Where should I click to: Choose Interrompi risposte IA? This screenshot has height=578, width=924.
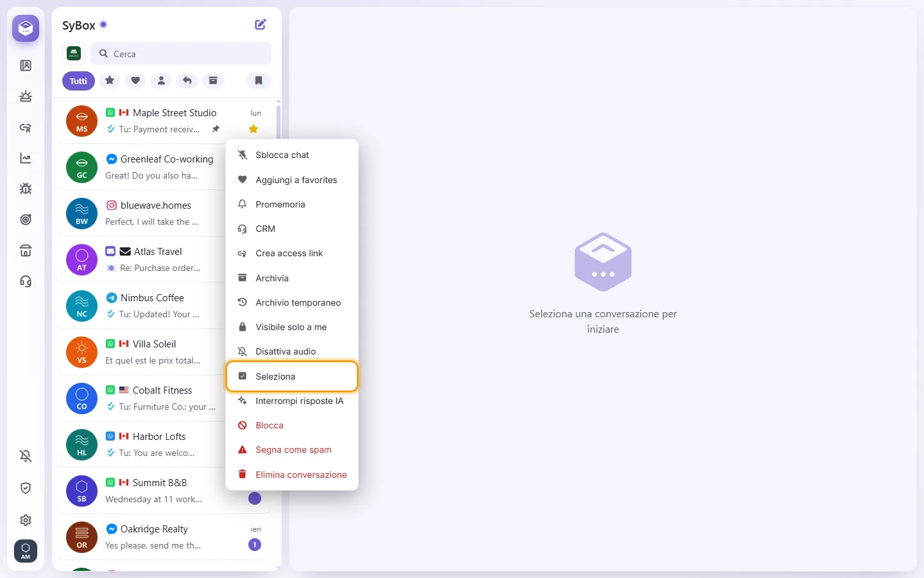292,401
